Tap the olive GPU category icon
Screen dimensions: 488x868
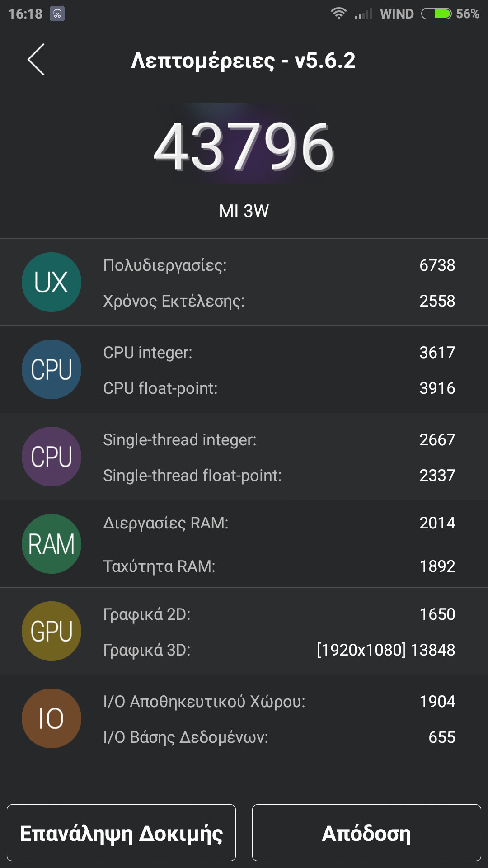(52, 631)
